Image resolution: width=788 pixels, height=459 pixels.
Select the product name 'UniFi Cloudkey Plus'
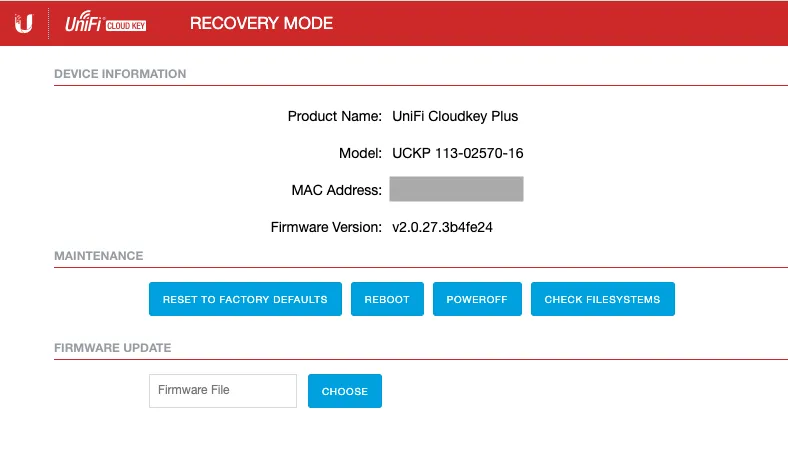455,116
